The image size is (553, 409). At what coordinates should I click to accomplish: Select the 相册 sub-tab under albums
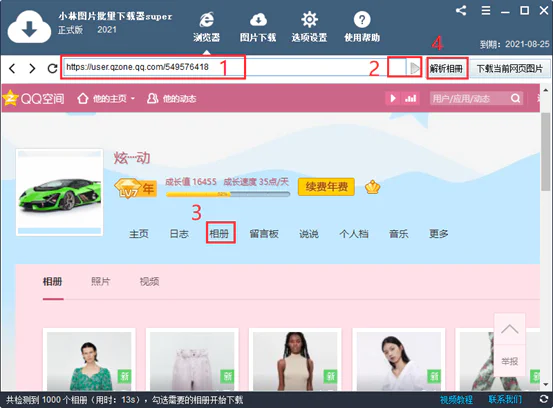click(53, 282)
